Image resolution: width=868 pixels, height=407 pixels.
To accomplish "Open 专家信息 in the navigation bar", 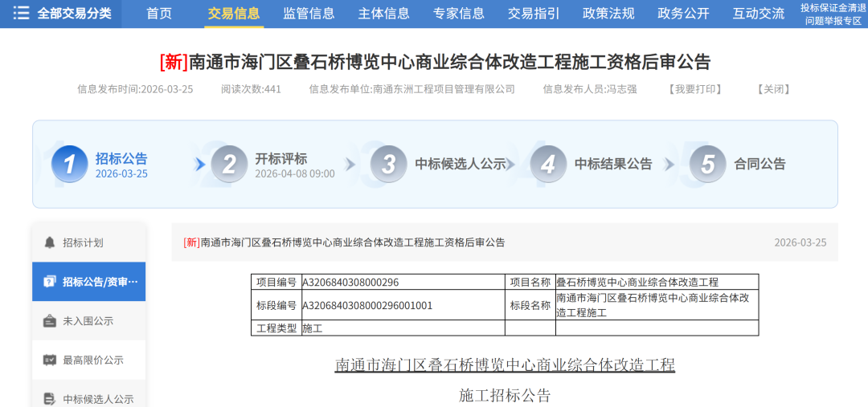I will pyautogui.click(x=458, y=14).
